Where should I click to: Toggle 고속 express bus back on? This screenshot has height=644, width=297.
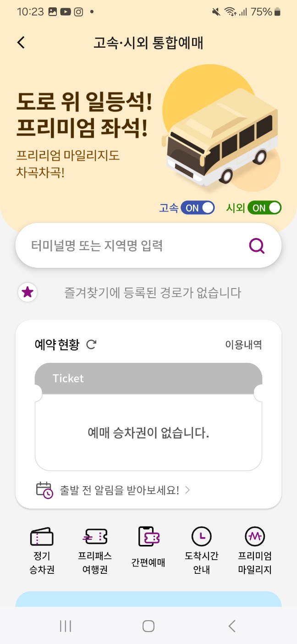(197, 207)
